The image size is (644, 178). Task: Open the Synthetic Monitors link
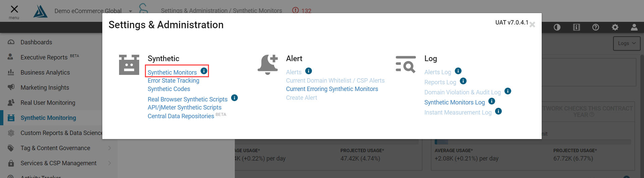point(172,72)
